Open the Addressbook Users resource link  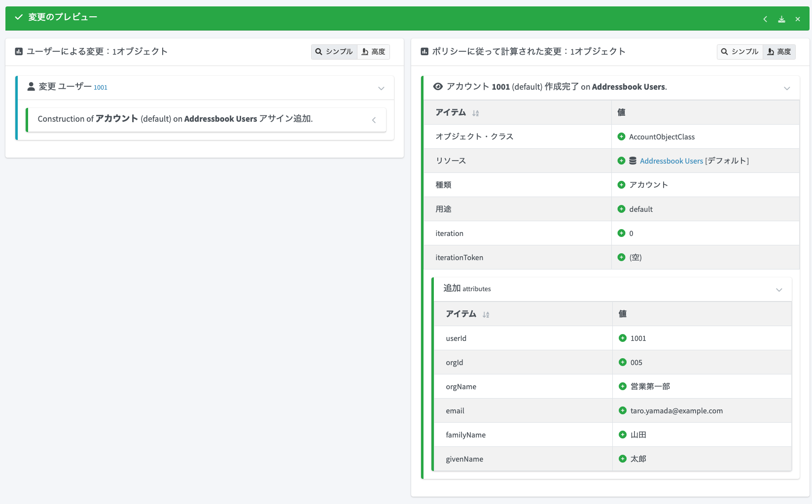click(x=671, y=161)
